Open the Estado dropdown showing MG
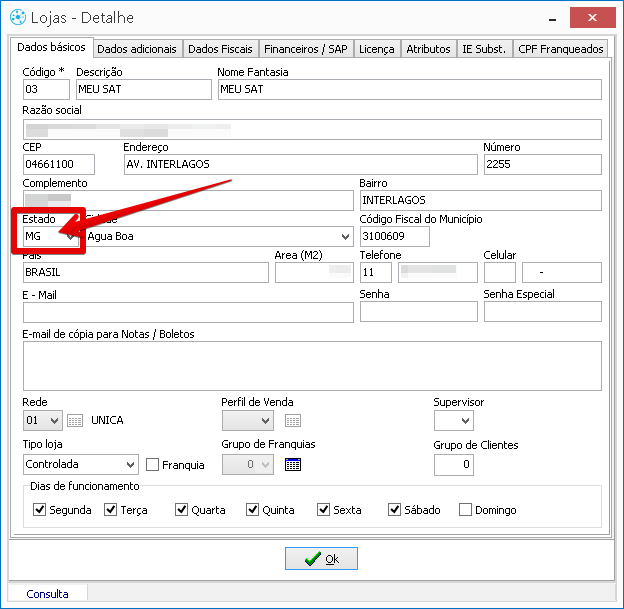The height and width of the screenshot is (609, 624). pyautogui.click(x=51, y=236)
